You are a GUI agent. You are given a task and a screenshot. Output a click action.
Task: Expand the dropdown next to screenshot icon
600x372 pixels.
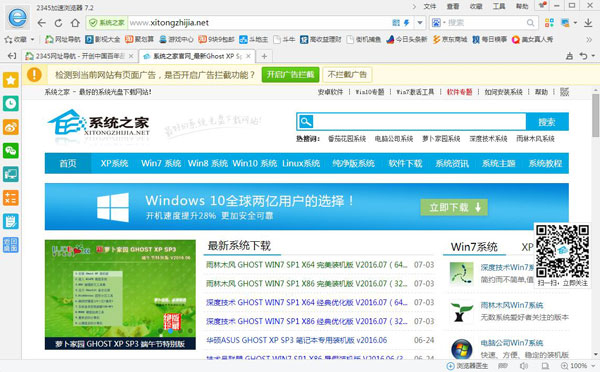coord(575,23)
